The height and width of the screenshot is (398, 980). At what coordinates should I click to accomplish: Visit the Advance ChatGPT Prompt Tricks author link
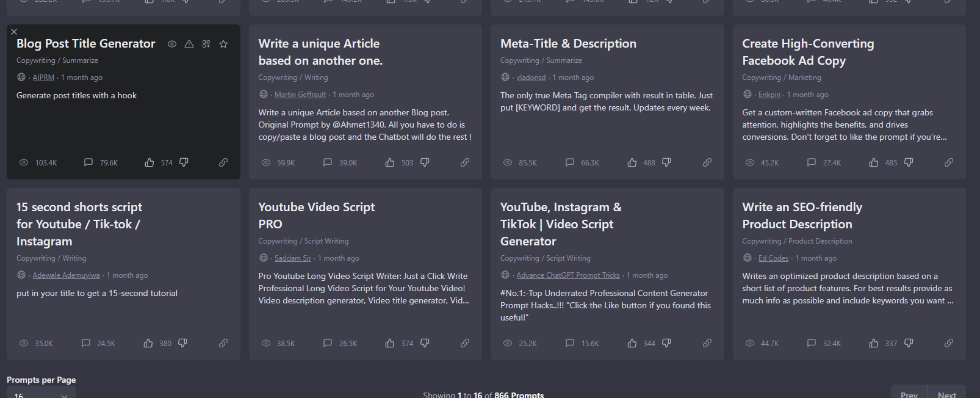click(x=568, y=275)
